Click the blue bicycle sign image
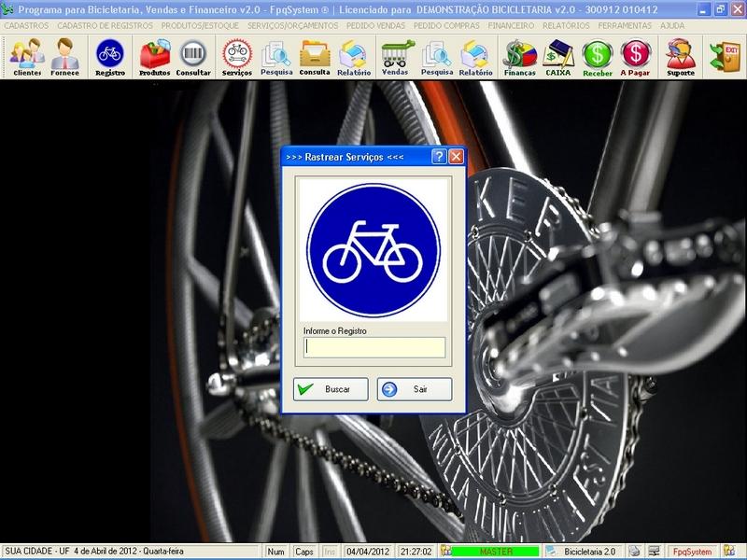Screen dimensions: 747x560 (x=373, y=250)
